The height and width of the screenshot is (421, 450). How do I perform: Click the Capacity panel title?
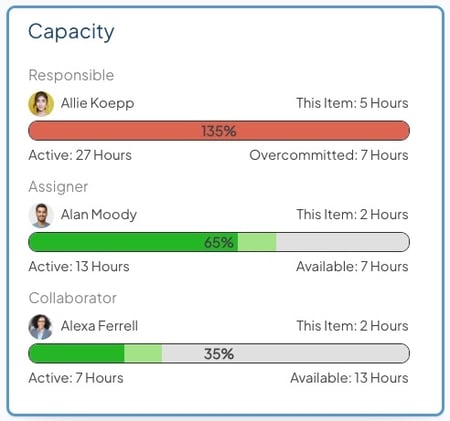pyautogui.click(x=71, y=32)
